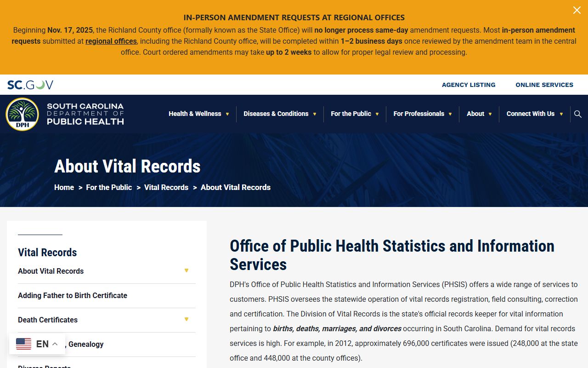
Task: Expand Diseases & Conditions dropdown arrow
Action: 315,114
